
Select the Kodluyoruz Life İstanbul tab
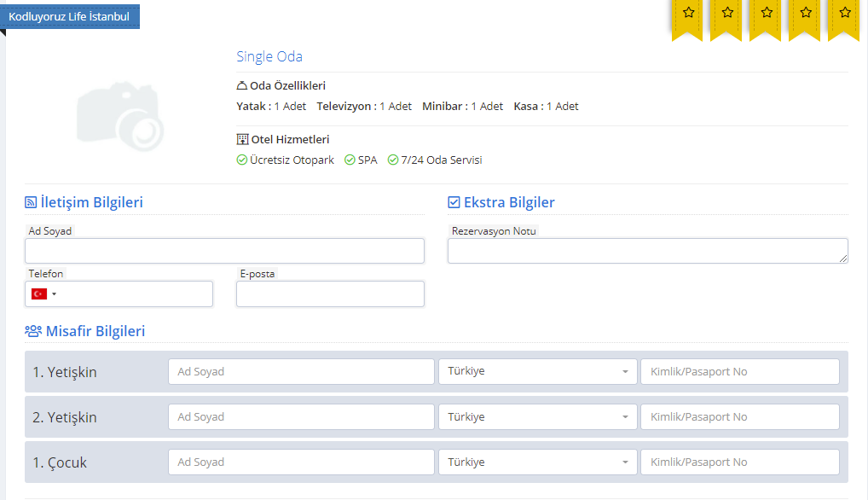71,16
